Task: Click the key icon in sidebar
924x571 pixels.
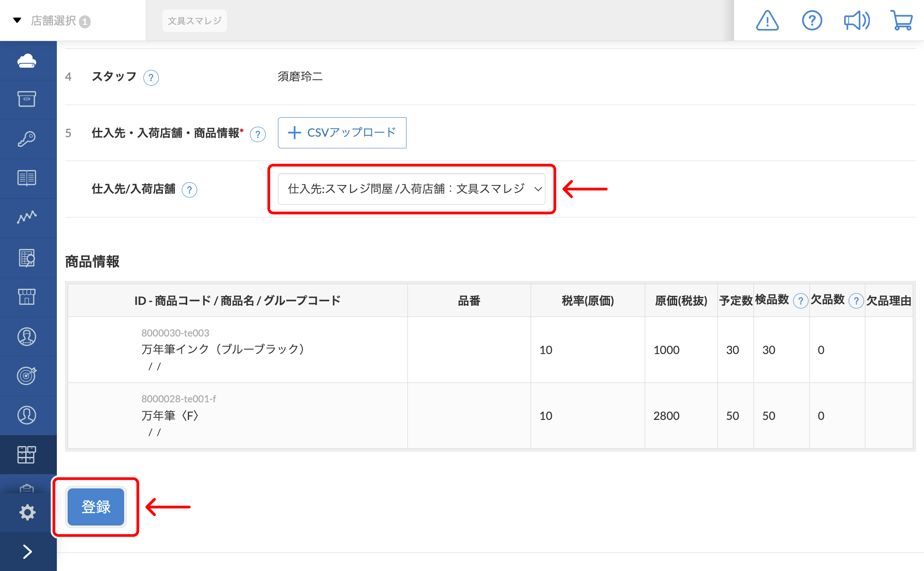Action: 27,138
